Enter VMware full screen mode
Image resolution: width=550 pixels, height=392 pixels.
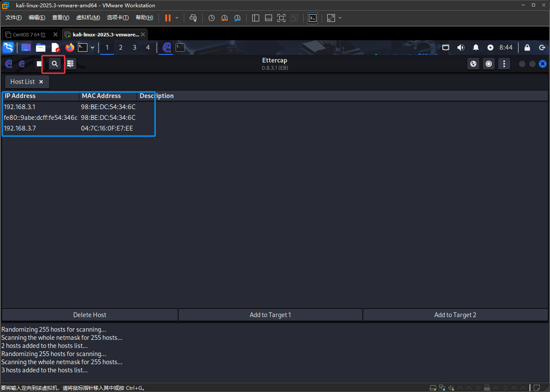[x=281, y=18]
